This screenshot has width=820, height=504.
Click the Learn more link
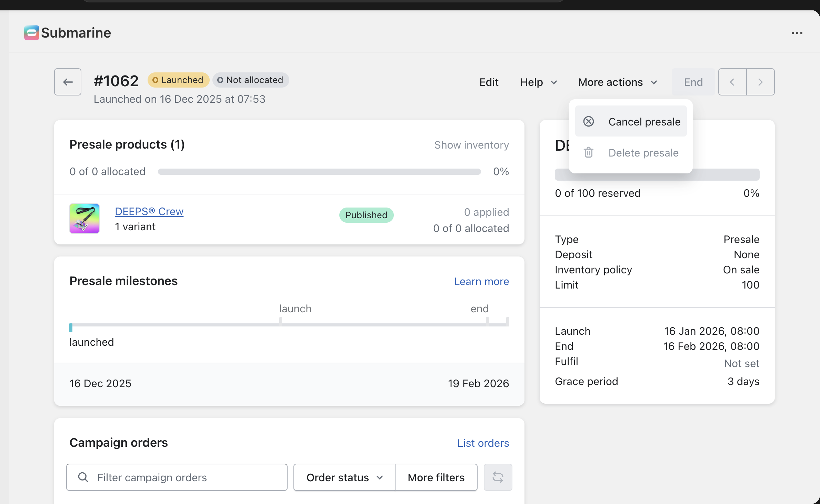(x=481, y=281)
